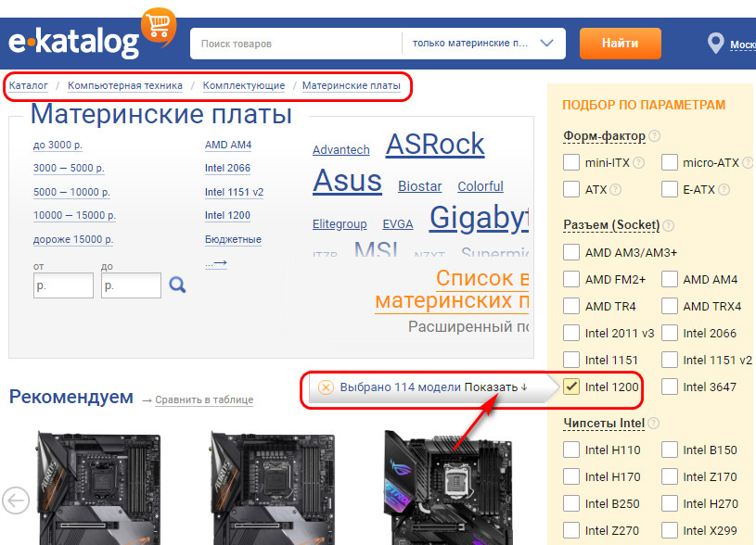Open Сравнить в таблице link
This screenshot has height=545, width=756.
[x=204, y=400]
